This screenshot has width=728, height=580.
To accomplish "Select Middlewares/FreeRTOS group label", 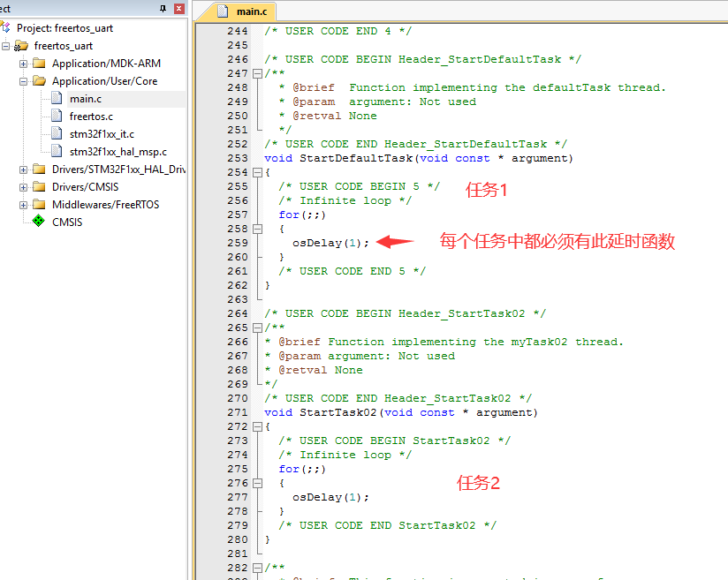I will pyautogui.click(x=105, y=205).
